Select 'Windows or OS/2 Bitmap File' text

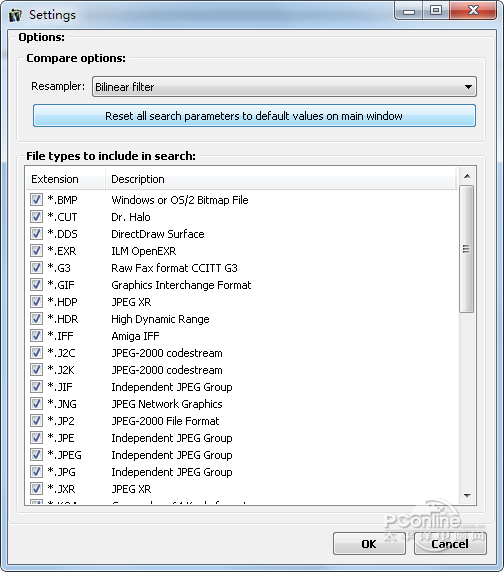coord(180,200)
